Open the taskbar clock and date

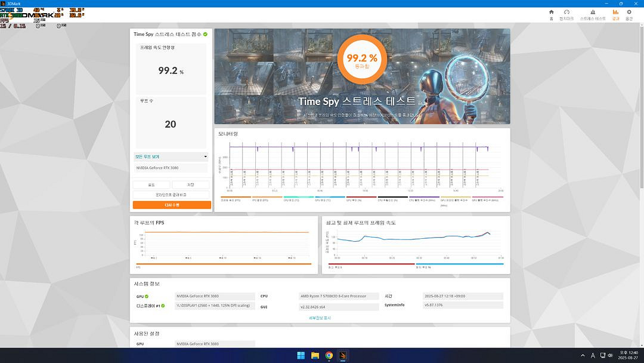[x=628, y=356]
